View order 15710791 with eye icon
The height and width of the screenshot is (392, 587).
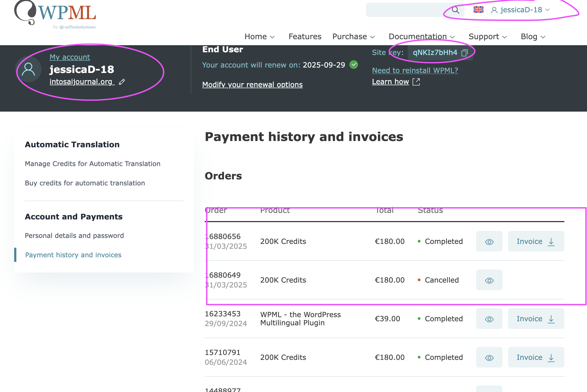tap(489, 357)
